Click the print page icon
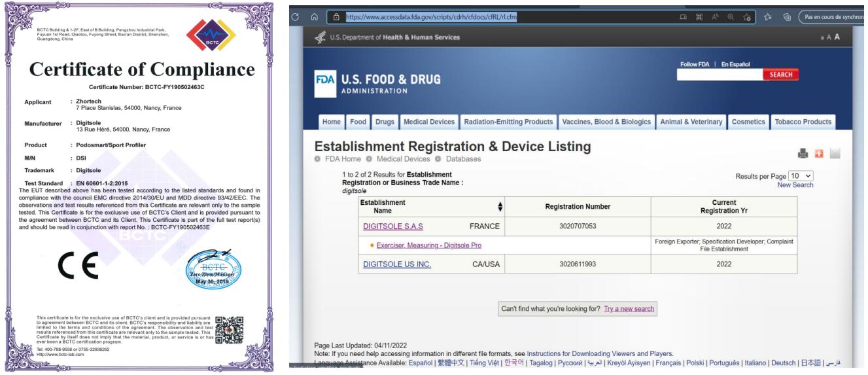This screenshot has width=868, height=375. pos(803,152)
